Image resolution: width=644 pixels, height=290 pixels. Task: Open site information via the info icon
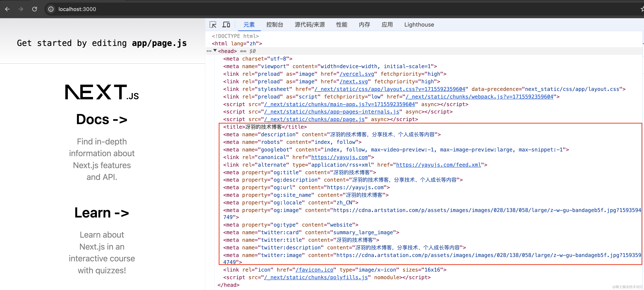51,9
